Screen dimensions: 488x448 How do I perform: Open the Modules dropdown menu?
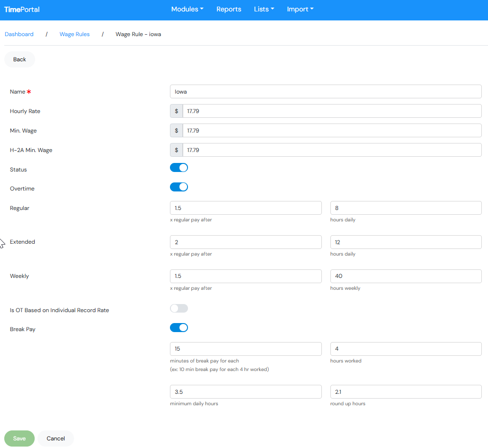(x=187, y=10)
